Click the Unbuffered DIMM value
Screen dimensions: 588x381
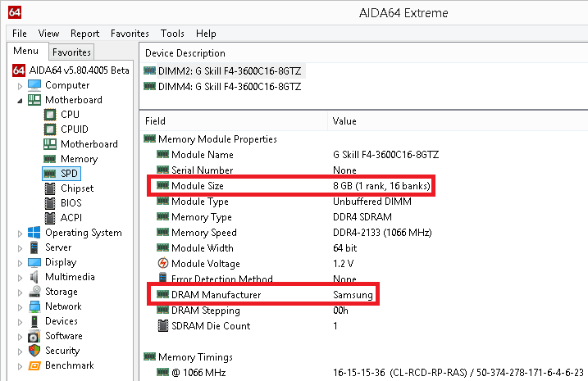[x=372, y=202]
